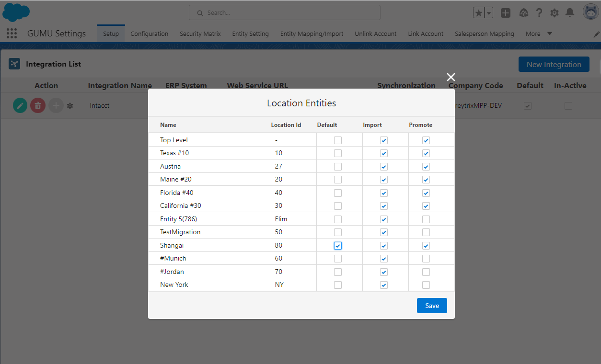Click the edit nav pencil icon
Screen dimensions: 601x364
596,34
